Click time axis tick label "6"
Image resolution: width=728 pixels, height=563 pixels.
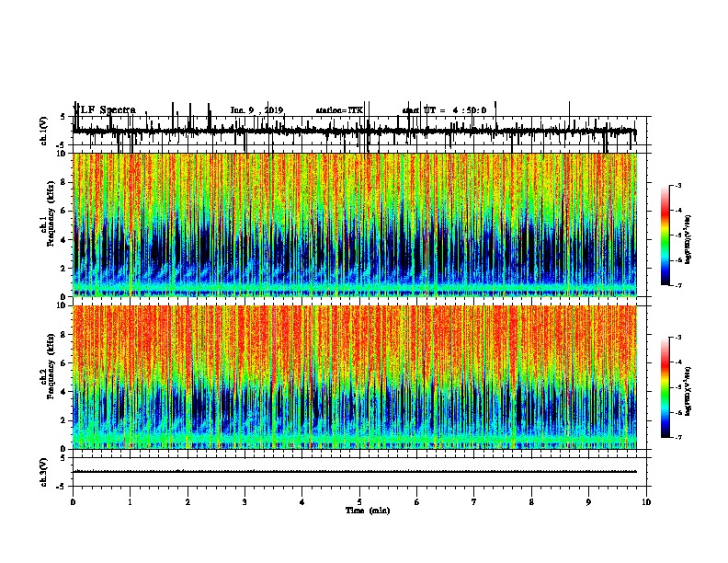(417, 502)
